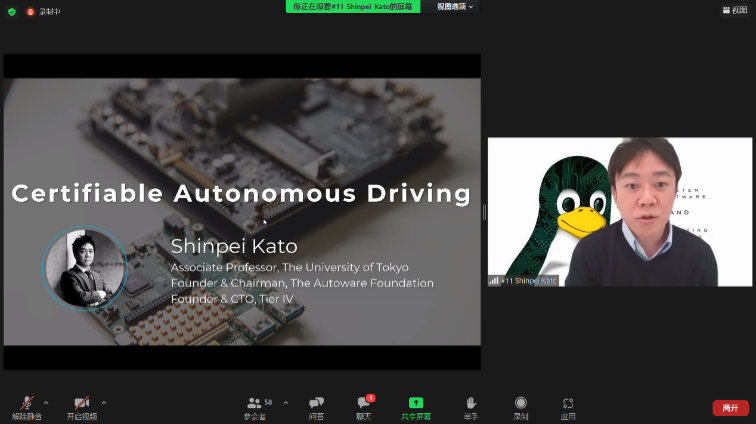The image size is (756, 424).
Task: Unmute the microphone
Action: click(x=27, y=408)
